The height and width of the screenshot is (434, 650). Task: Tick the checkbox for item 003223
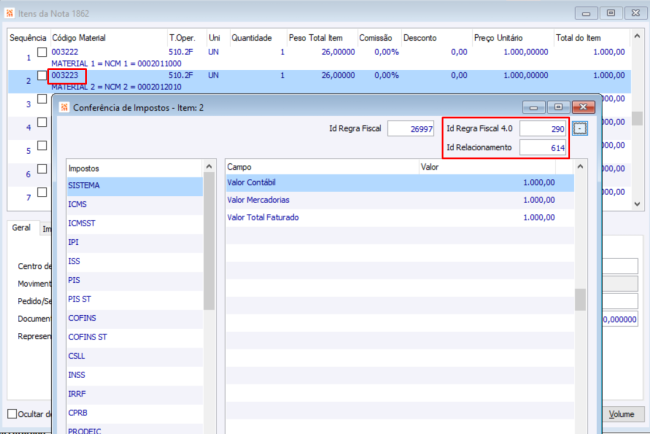pos(42,76)
